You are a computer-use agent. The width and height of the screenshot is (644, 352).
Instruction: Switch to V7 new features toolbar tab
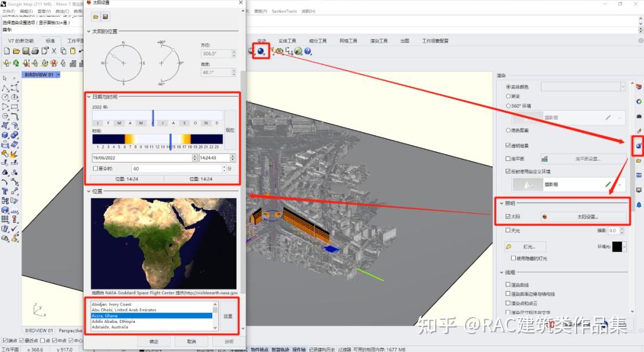(x=21, y=41)
